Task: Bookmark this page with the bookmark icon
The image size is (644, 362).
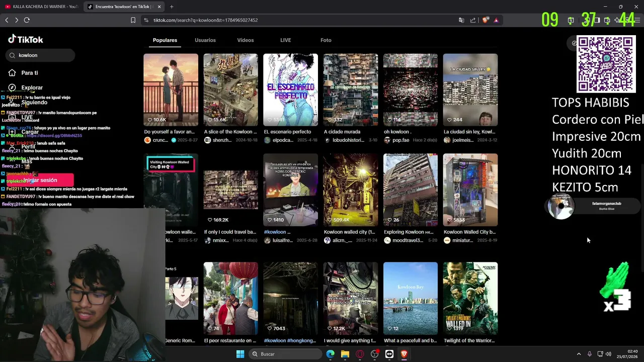Action: [x=133, y=20]
